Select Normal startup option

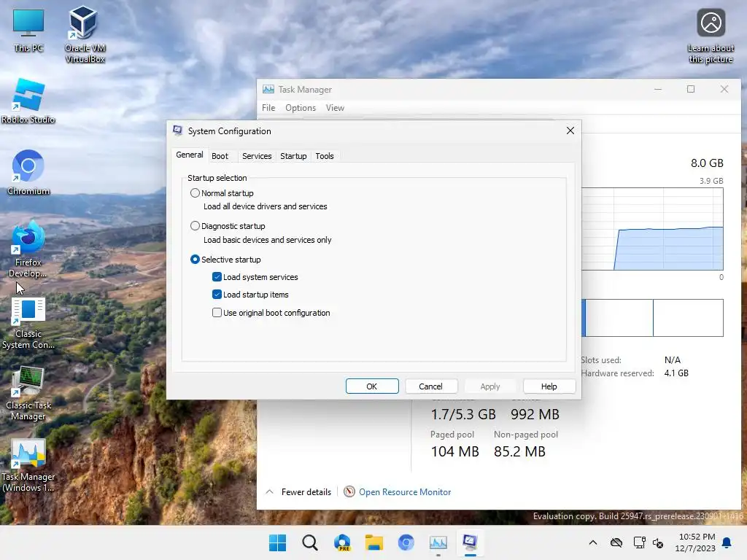[x=195, y=192]
